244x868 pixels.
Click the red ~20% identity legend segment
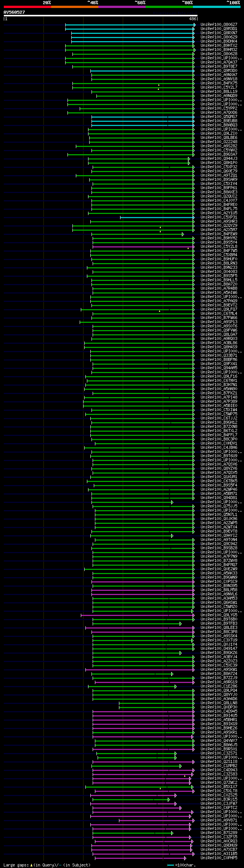[27, 7]
